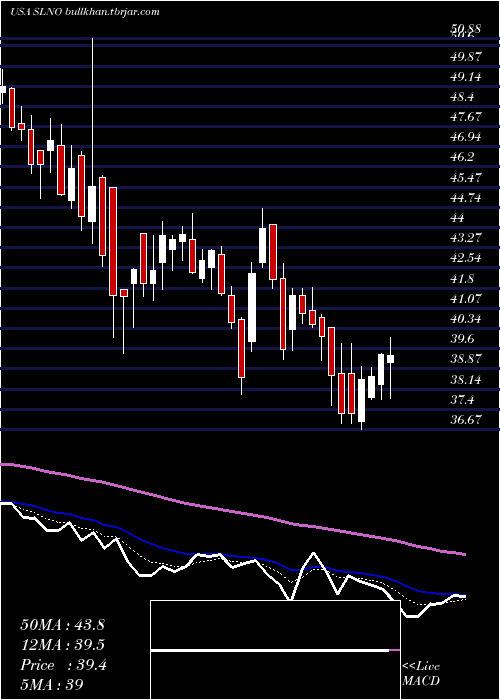Pick the 38.87 price label
500x700 pixels.
pos(466,359)
